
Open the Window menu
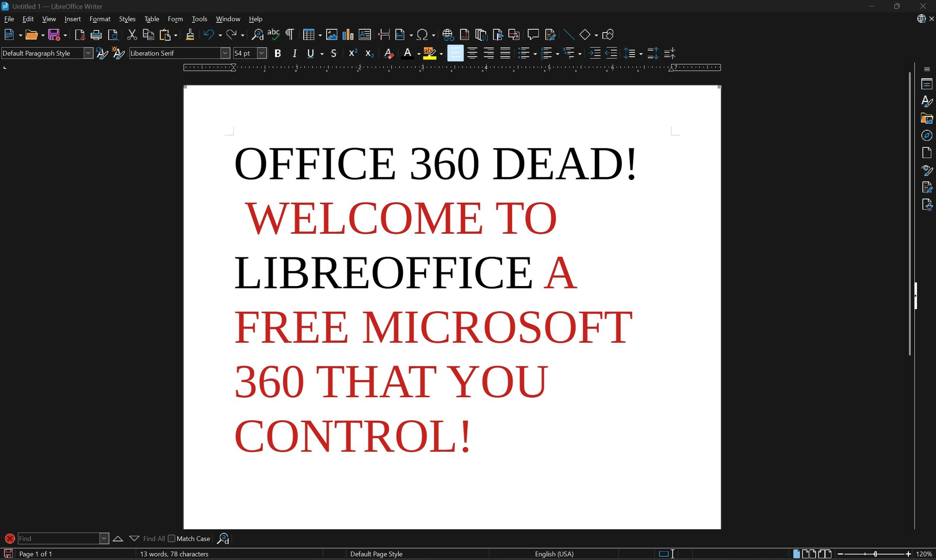[x=228, y=19]
